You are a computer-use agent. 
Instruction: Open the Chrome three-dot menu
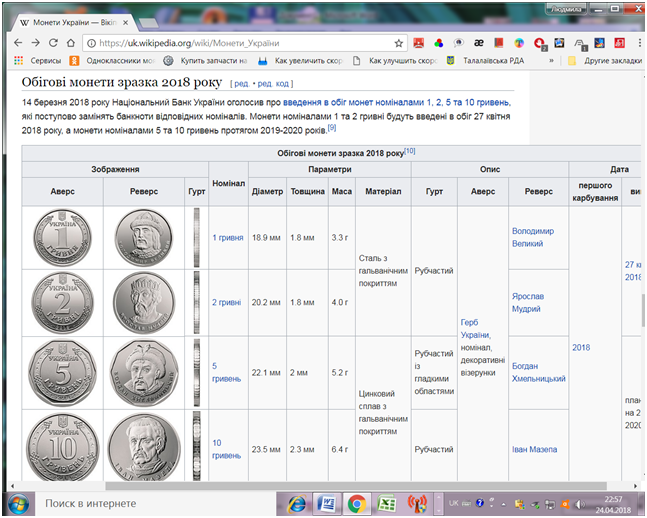(x=640, y=43)
